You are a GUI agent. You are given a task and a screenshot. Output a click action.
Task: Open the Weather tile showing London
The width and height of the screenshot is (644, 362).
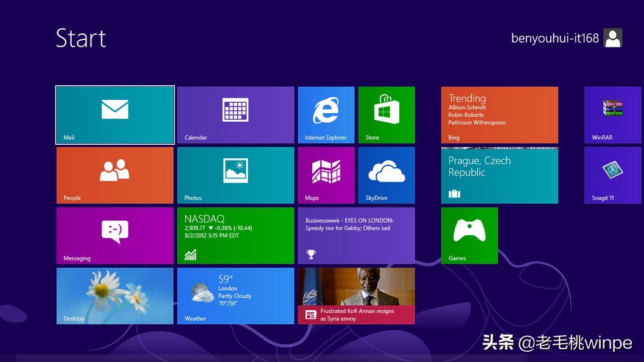tap(236, 296)
